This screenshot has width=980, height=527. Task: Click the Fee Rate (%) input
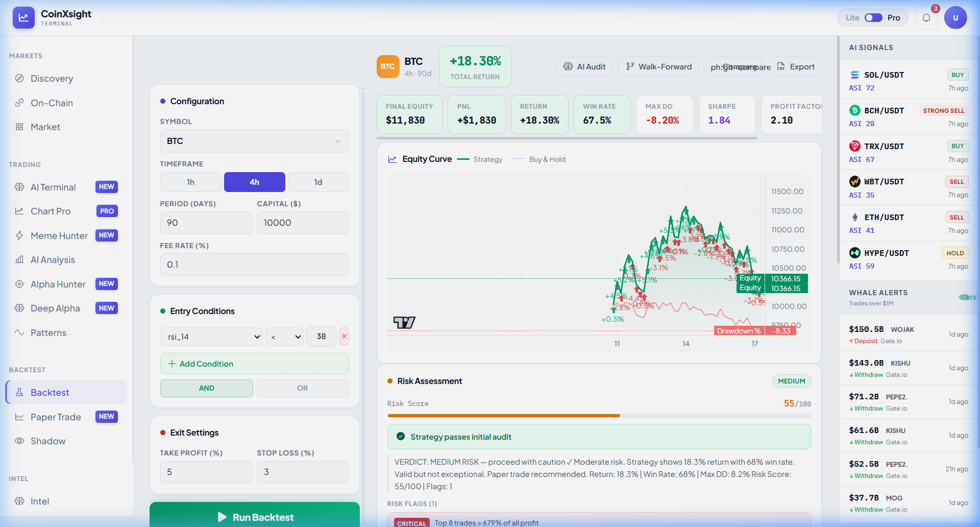pyautogui.click(x=254, y=265)
